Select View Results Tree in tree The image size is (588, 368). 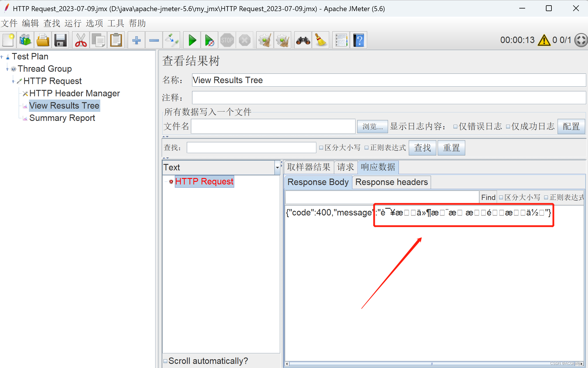pyautogui.click(x=64, y=106)
